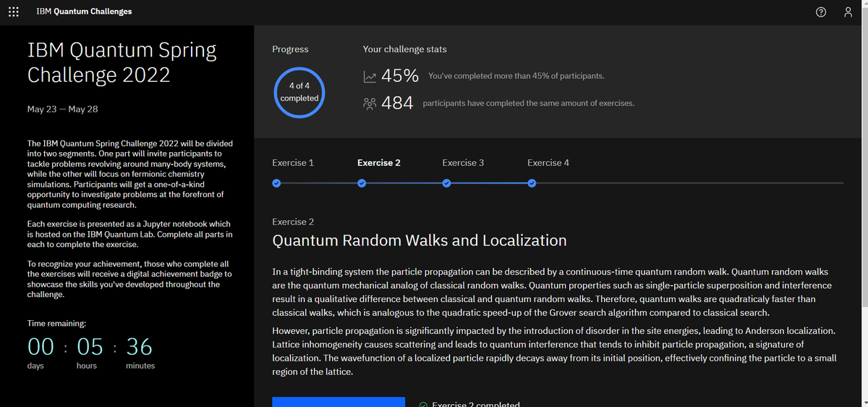Click the Exercise 3 checkmark marker
The image size is (868, 407).
(x=446, y=183)
